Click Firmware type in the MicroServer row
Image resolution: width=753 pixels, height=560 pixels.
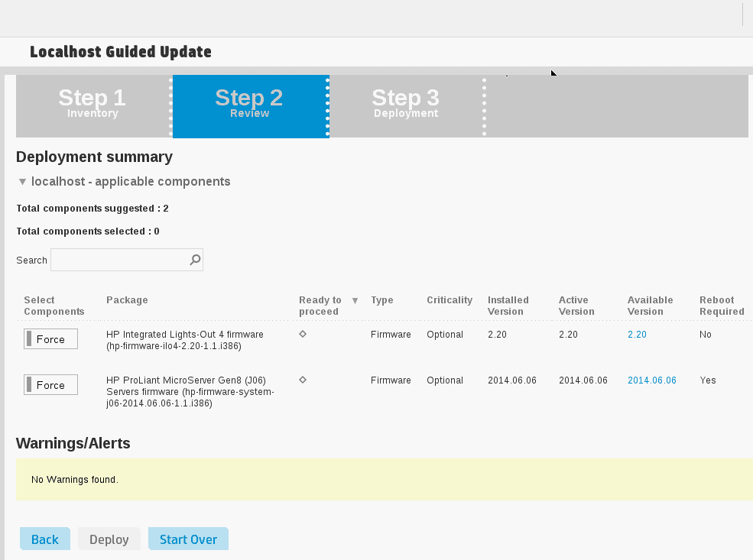[x=391, y=380]
